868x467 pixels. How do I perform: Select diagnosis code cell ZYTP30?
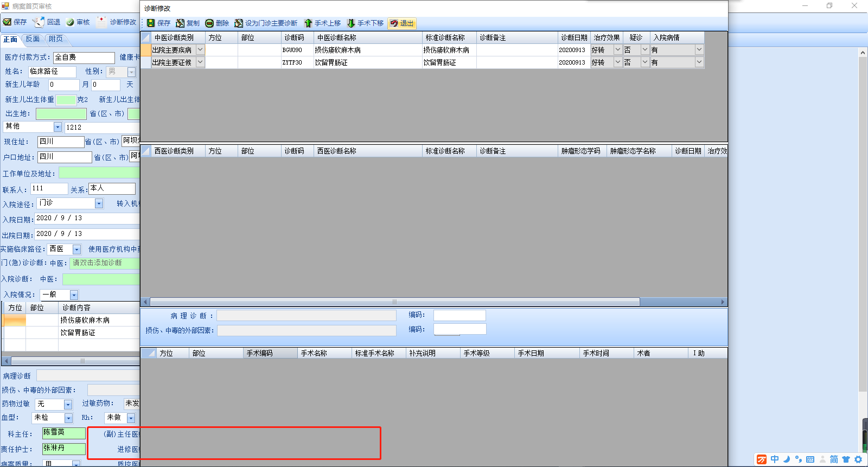pos(297,62)
